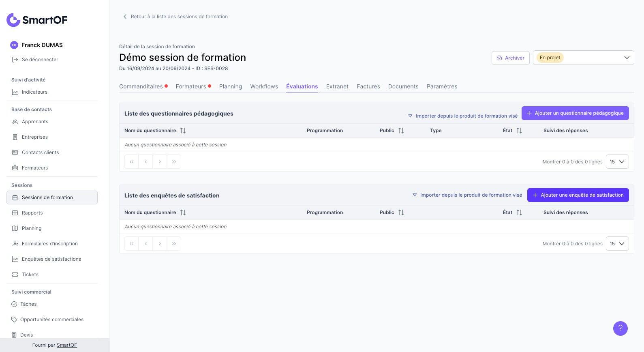Click Ajouter une enquête de satisfaction button
Image resolution: width=644 pixels, height=352 pixels.
click(578, 195)
